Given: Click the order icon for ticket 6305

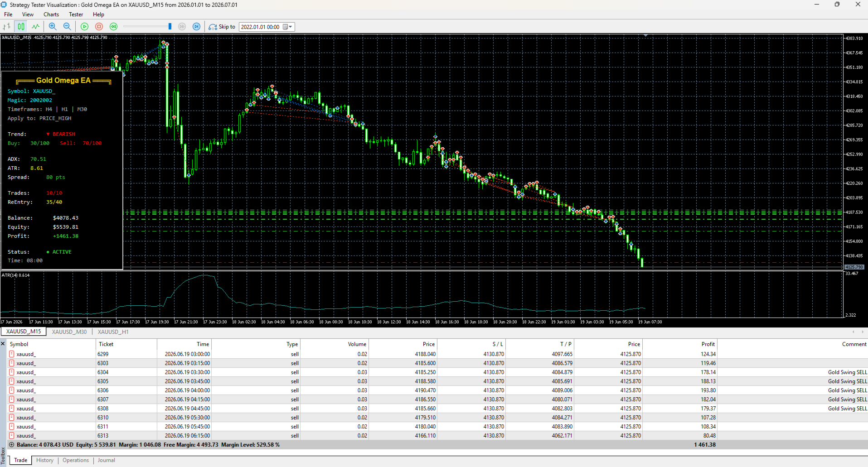Looking at the screenshot, I should pos(12,381).
